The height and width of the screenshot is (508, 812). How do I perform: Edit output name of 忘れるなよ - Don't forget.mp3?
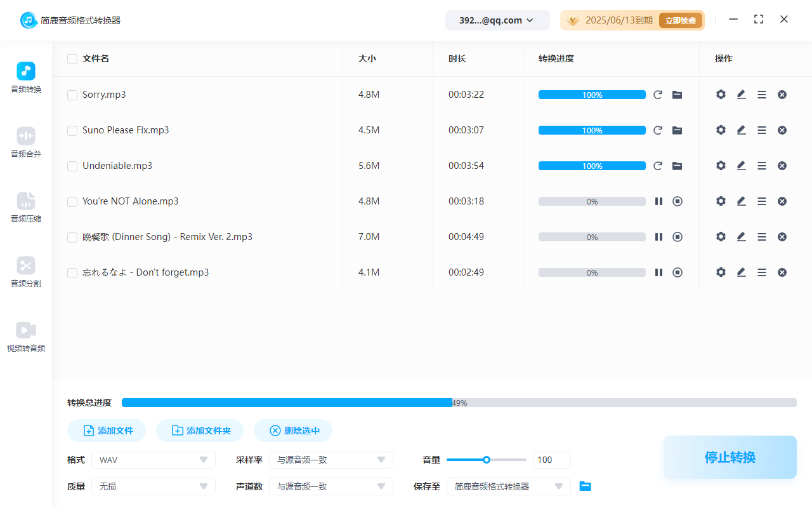point(741,272)
